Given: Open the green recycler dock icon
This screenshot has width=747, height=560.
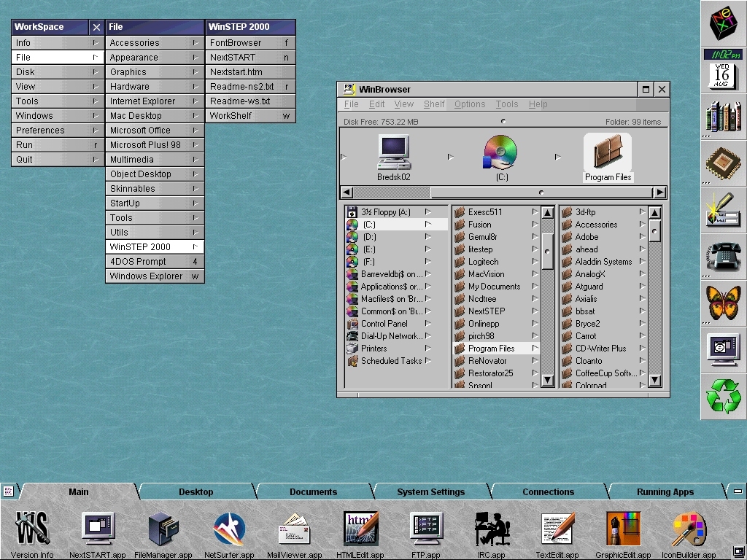Looking at the screenshot, I should pos(723,397).
